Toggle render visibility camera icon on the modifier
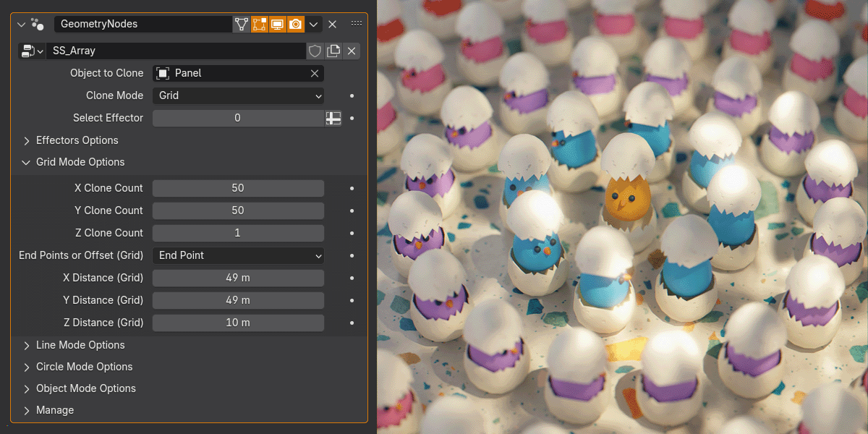 pos(294,24)
